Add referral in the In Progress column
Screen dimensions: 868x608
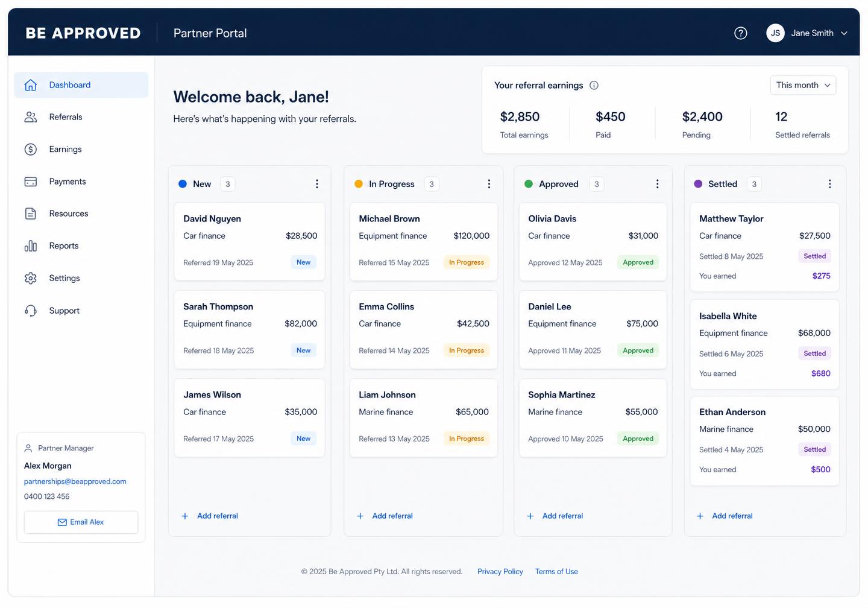pyautogui.click(x=385, y=516)
